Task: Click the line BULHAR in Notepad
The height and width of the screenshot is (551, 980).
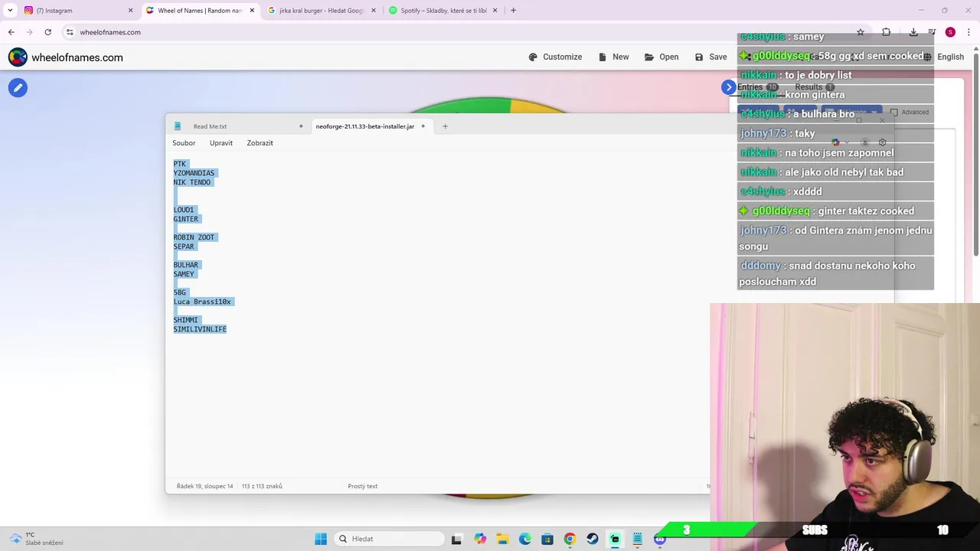Action: pyautogui.click(x=185, y=265)
